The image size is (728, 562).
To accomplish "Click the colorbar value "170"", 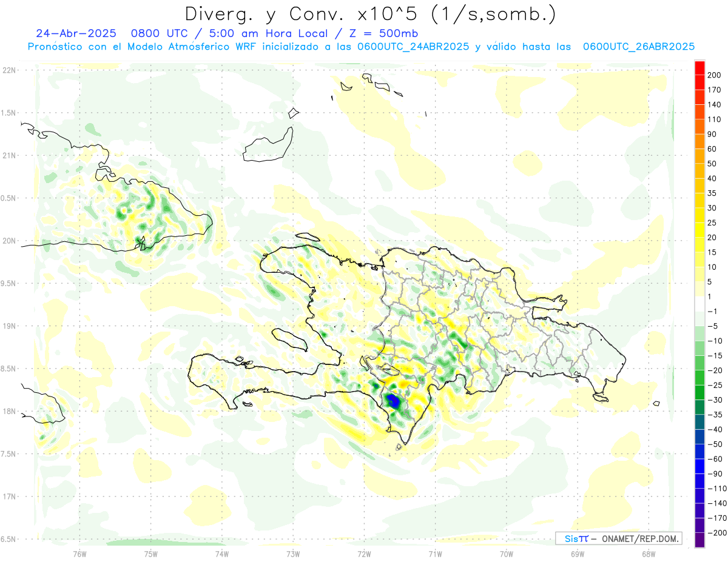I will point(715,90).
